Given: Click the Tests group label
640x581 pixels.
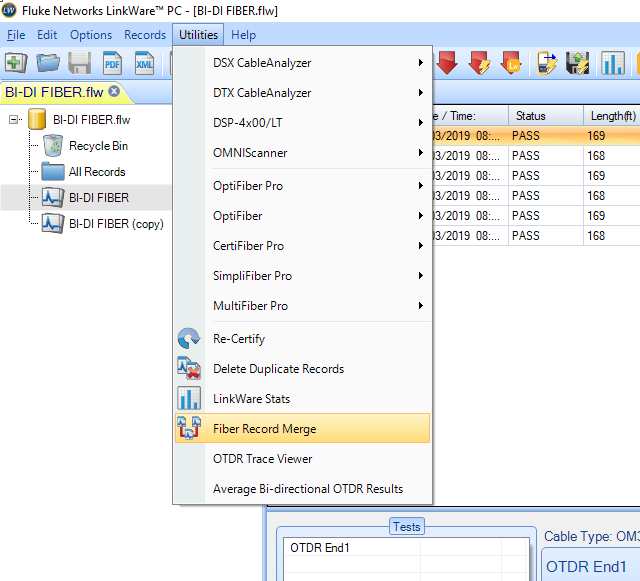Looking at the screenshot, I should point(407,527).
